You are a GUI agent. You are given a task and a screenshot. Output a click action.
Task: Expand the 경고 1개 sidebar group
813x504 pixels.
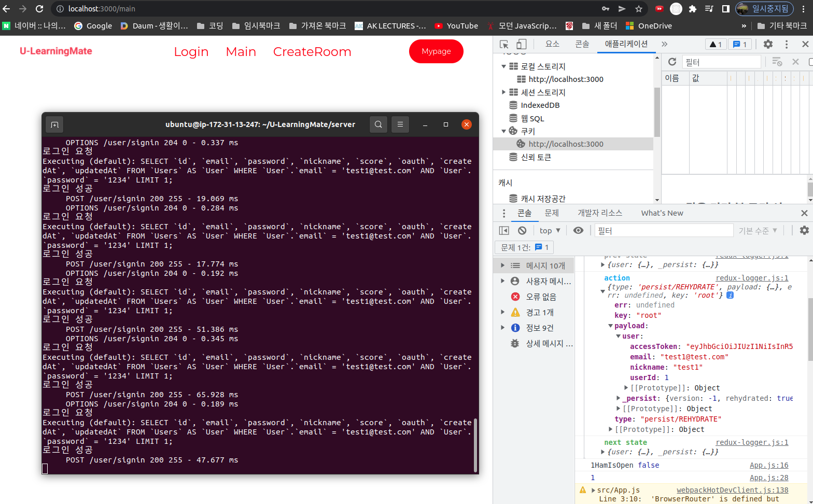pos(502,312)
